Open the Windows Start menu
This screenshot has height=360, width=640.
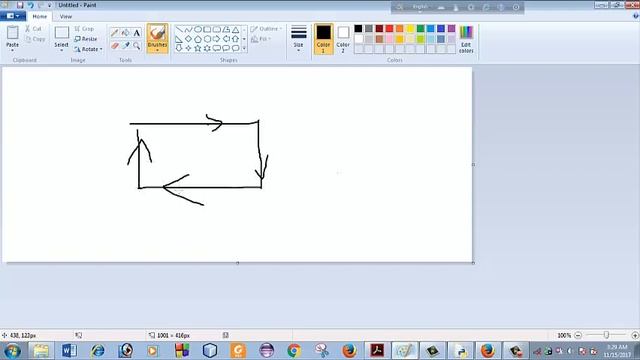click(x=12, y=351)
